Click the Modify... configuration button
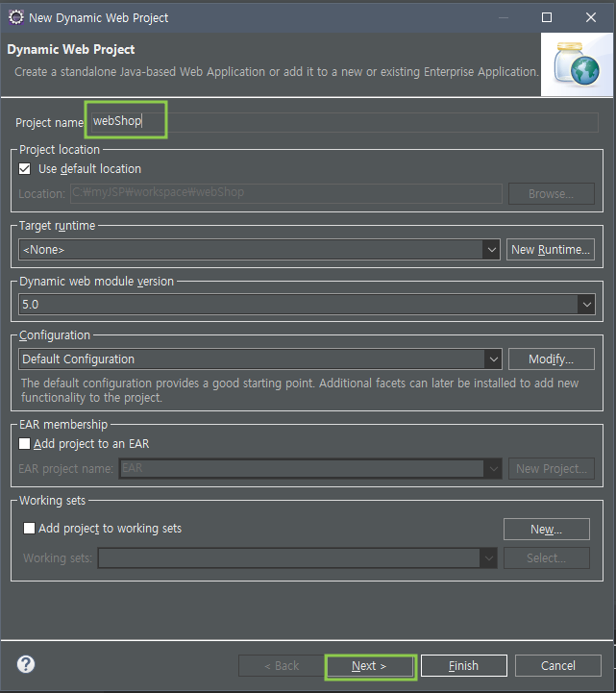This screenshot has height=693, width=616. point(551,359)
